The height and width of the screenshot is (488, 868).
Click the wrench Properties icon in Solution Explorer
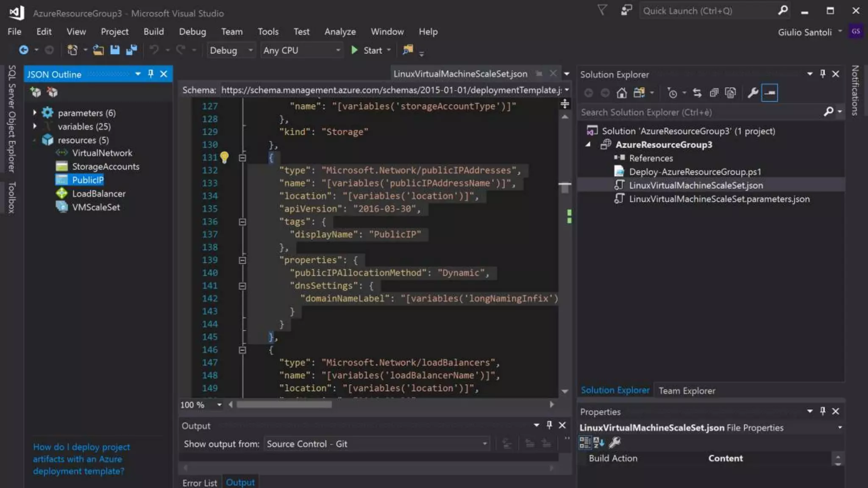pos(753,93)
